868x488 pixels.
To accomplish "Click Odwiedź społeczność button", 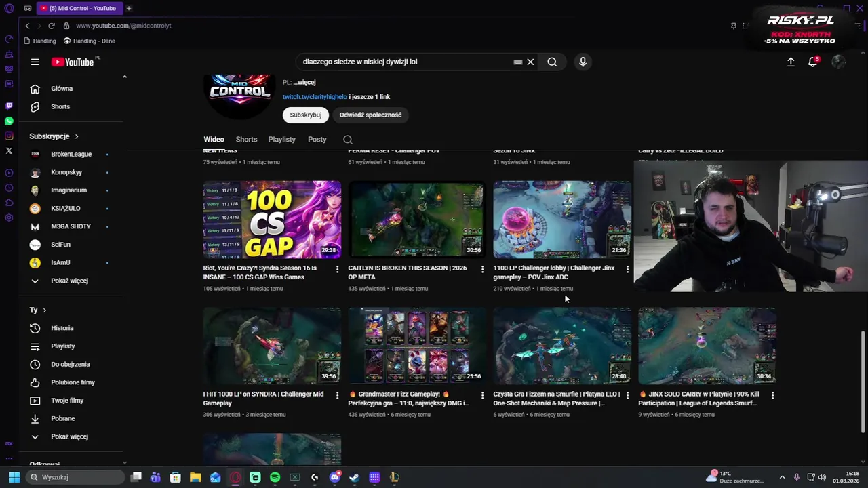I will pos(370,115).
